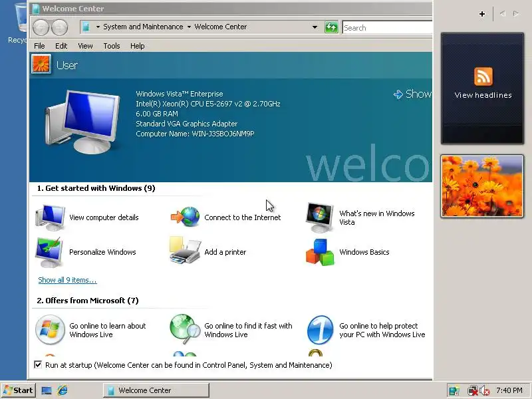The width and height of the screenshot is (532, 399).
Task: Click the Offers from Microsoft (7) heading
Action: (x=88, y=301)
